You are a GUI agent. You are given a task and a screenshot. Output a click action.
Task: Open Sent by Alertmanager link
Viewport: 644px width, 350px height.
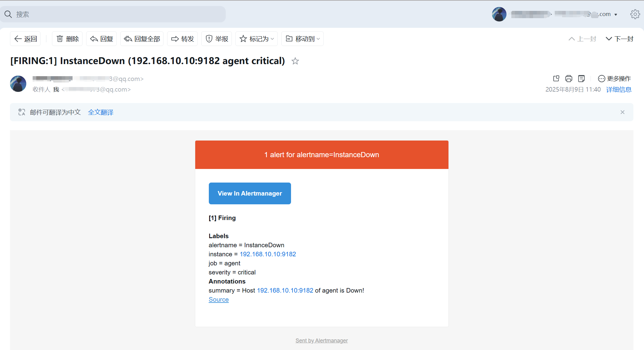[x=322, y=341]
